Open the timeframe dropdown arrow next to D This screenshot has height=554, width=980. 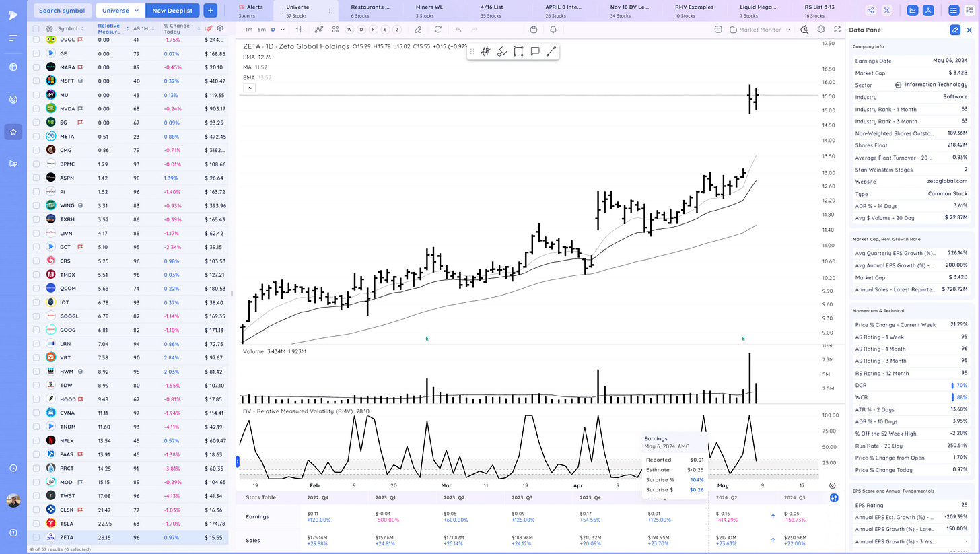click(283, 30)
